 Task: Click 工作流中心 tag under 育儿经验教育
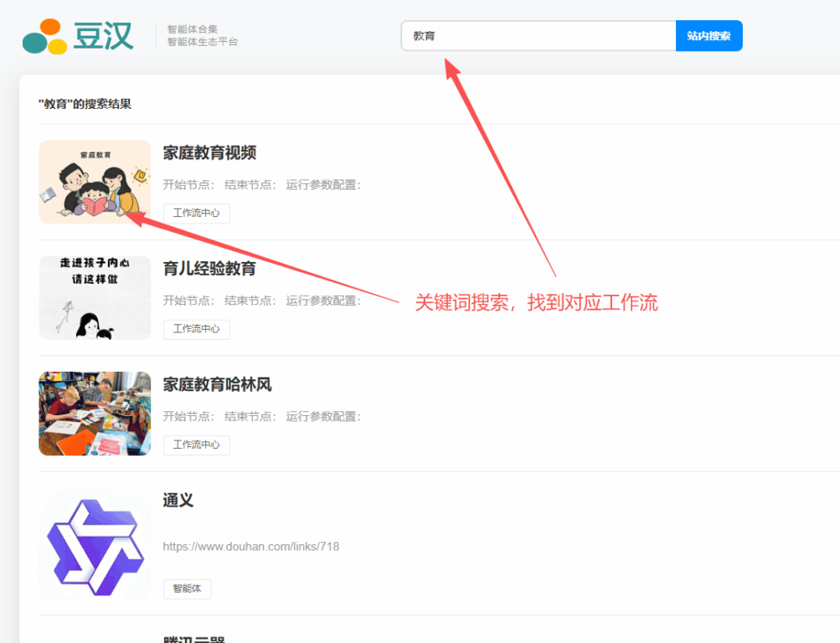coord(196,329)
